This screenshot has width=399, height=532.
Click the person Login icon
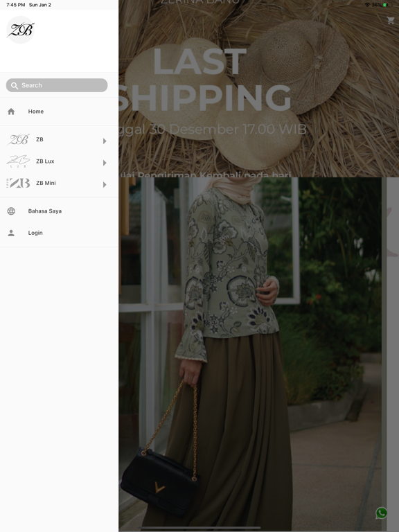point(11,233)
